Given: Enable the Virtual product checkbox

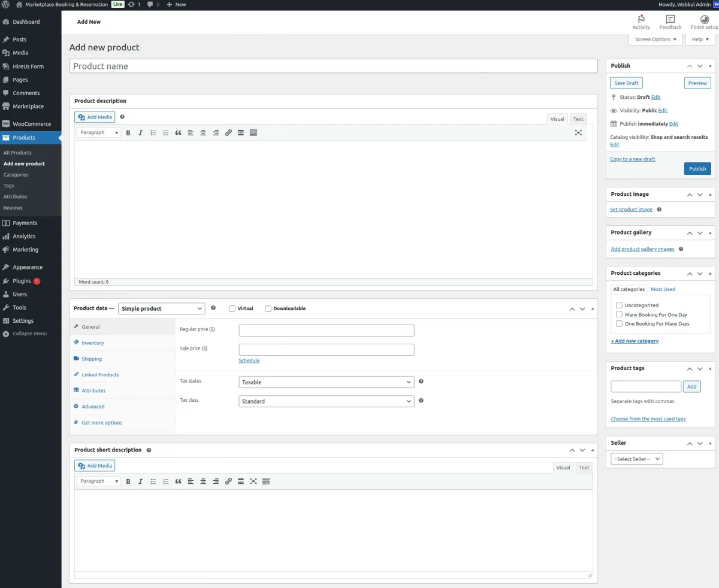Looking at the screenshot, I should coord(232,308).
